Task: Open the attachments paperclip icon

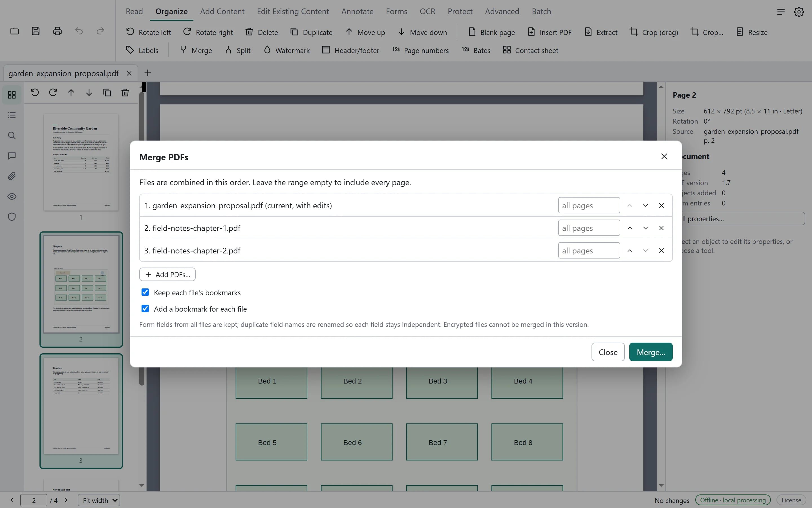Action: (12, 176)
